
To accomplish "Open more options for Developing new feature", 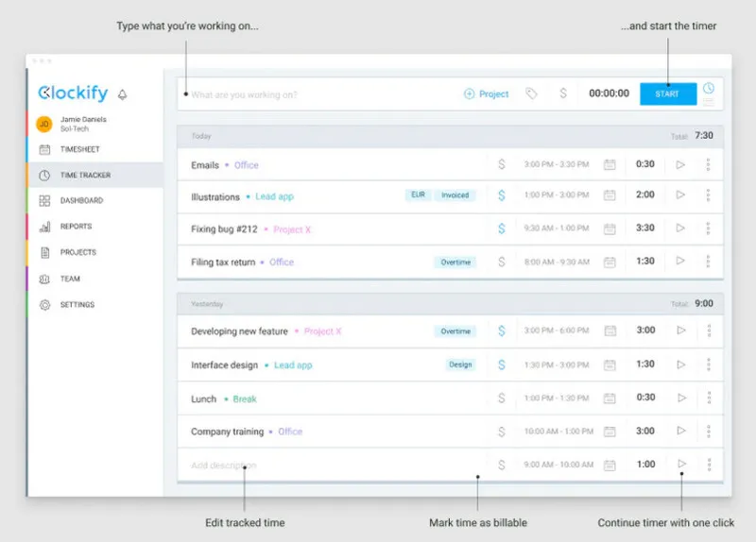I will 709,330.
